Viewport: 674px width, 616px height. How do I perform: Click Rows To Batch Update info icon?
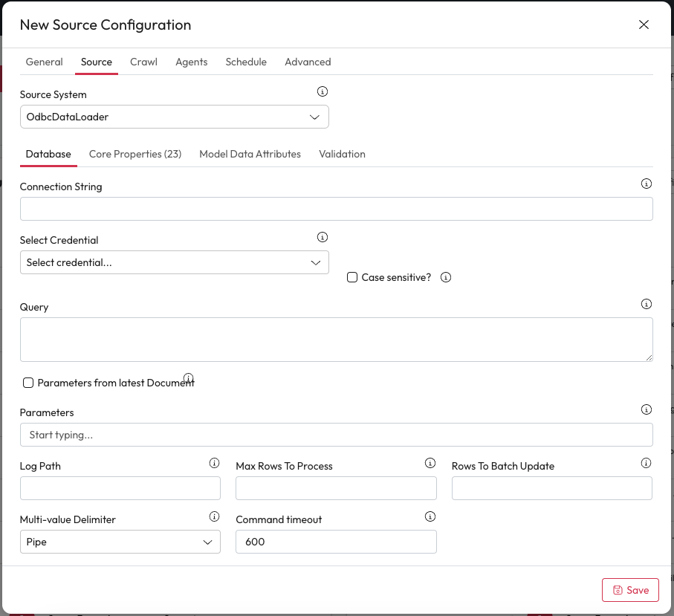[x=646, y=463]
